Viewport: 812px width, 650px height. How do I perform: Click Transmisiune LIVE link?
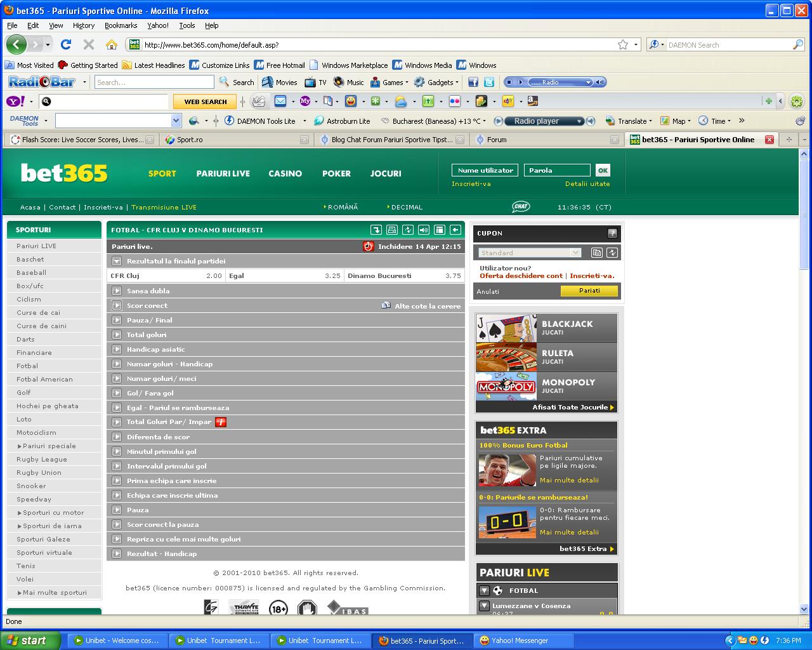pyautogui.click(x=164, y=207)
